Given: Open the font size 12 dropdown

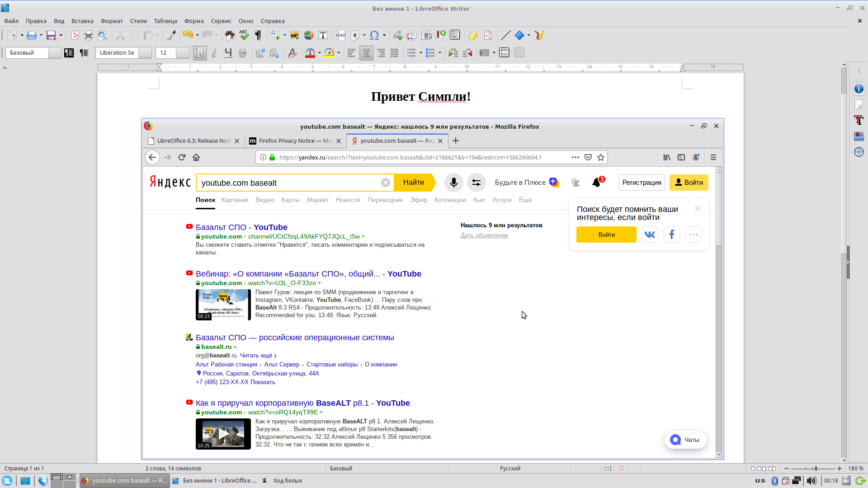Looking at the screenshot, I should point(182,53).
